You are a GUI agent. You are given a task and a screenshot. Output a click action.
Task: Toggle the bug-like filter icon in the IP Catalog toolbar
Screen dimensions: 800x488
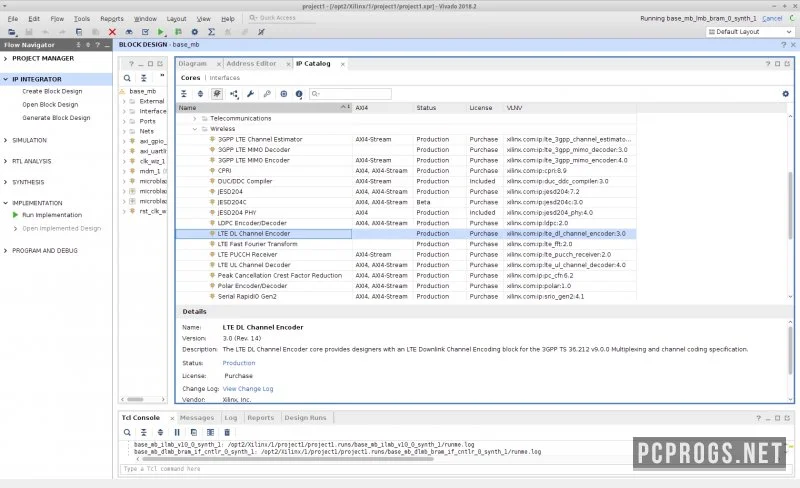(x=217, y=94)
